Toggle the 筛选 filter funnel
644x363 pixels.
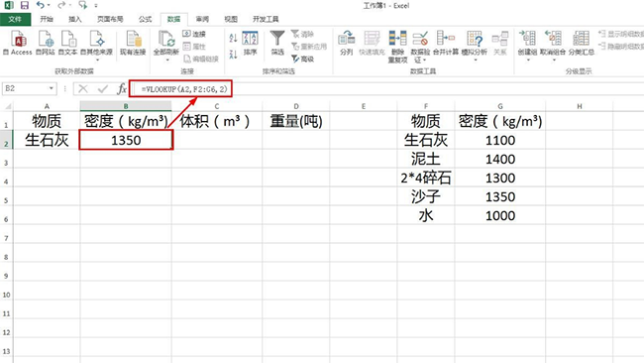point(277,43)
